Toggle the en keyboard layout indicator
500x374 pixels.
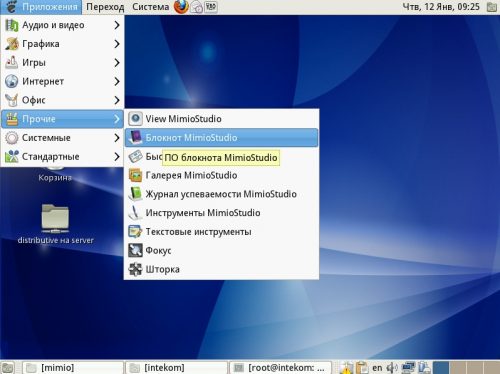[377, 368]
